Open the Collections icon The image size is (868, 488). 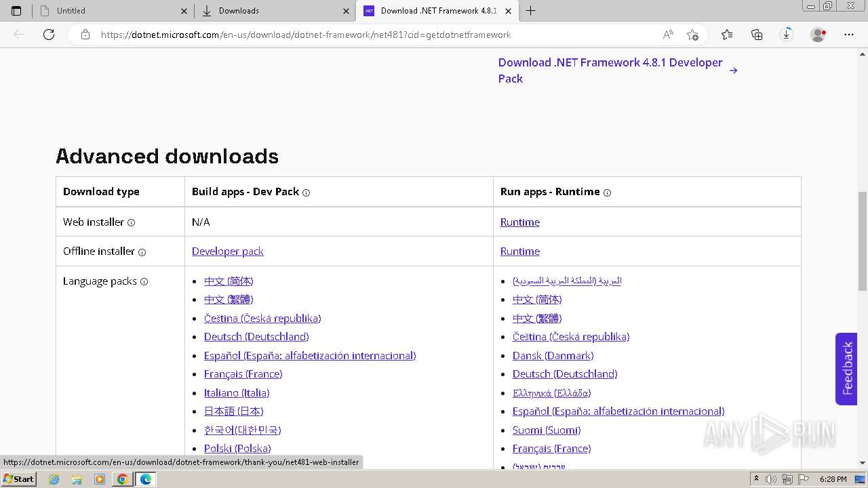point(757,35)
